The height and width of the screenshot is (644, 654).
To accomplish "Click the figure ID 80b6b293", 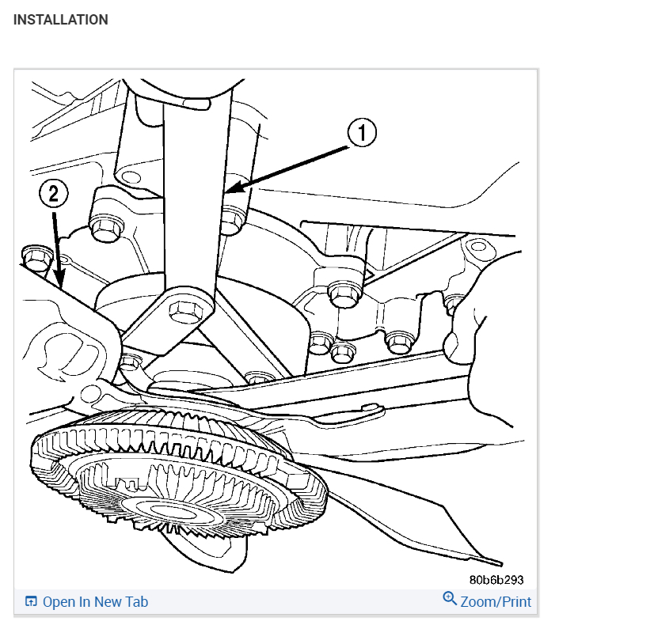I will click(496, 580).
